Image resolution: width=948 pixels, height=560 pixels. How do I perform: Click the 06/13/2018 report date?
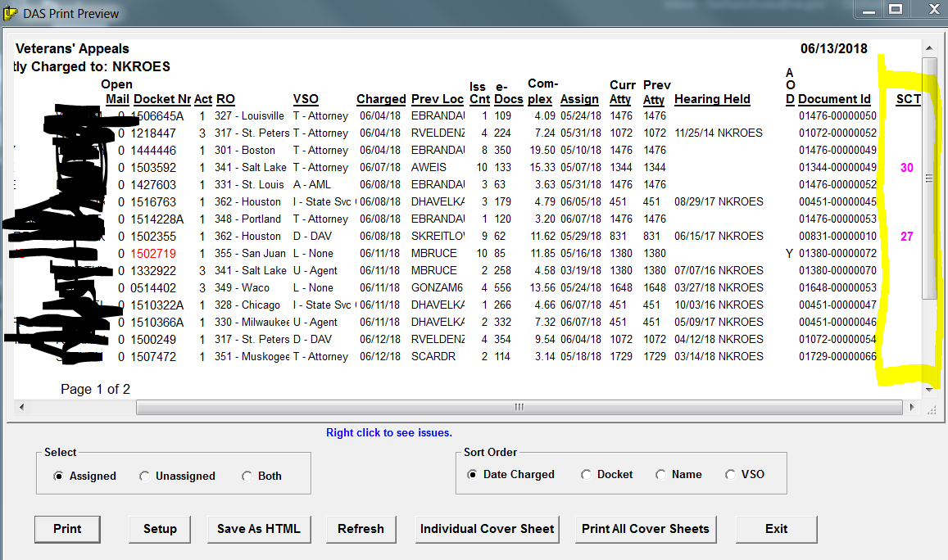834,49
